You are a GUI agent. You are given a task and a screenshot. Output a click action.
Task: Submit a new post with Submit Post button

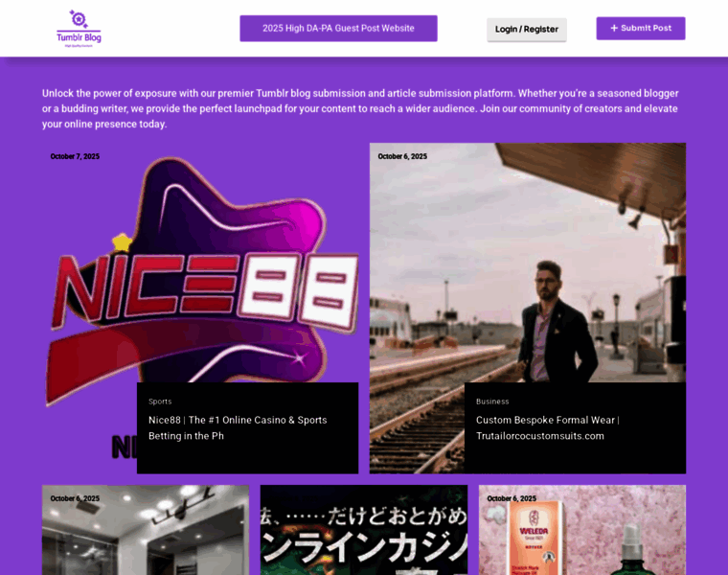click(641, 29)
